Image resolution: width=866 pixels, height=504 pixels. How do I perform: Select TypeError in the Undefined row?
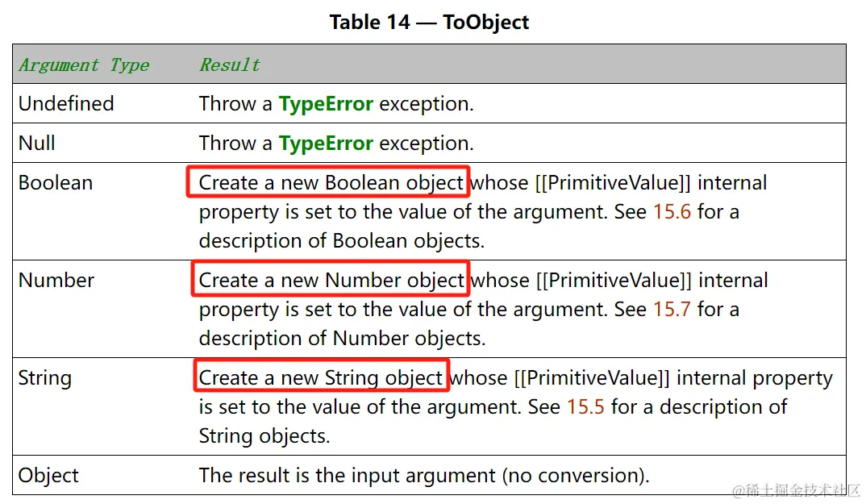pyautogui.click(x=326, y=104)
